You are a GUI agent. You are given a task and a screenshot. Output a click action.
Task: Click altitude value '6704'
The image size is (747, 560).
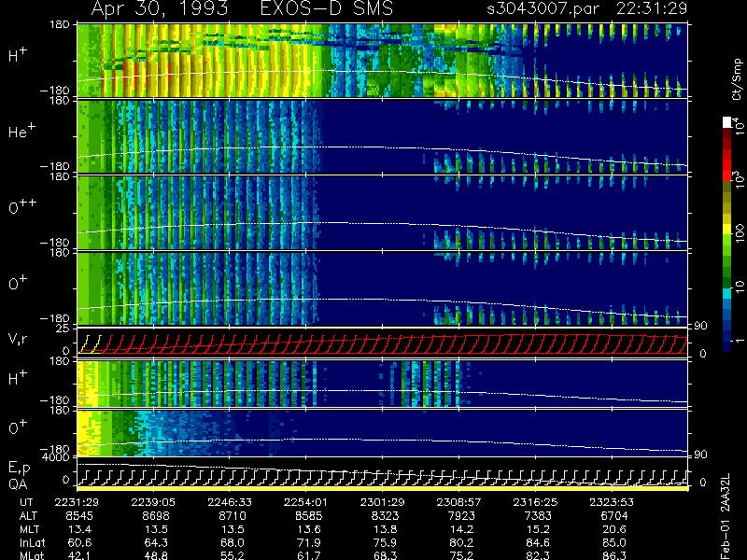click(614, 516)
